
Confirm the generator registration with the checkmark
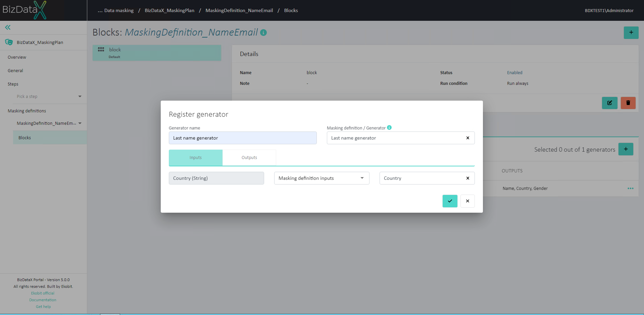point(450,201)
